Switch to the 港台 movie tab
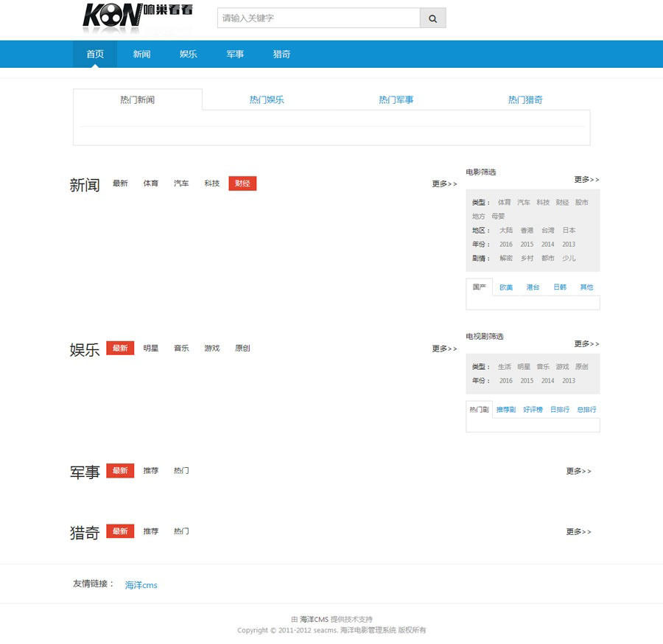663x644 pixels. click(x=533, y=287)
